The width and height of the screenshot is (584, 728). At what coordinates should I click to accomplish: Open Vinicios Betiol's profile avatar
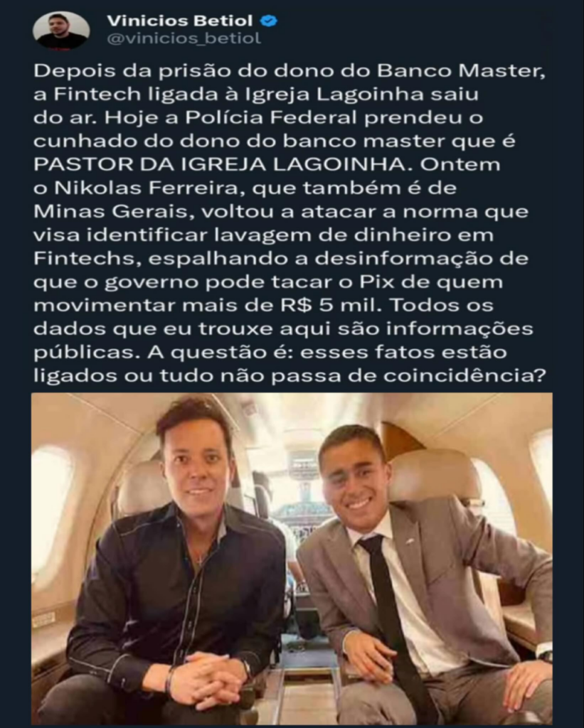pyautogui.click(x=61, y=30)
